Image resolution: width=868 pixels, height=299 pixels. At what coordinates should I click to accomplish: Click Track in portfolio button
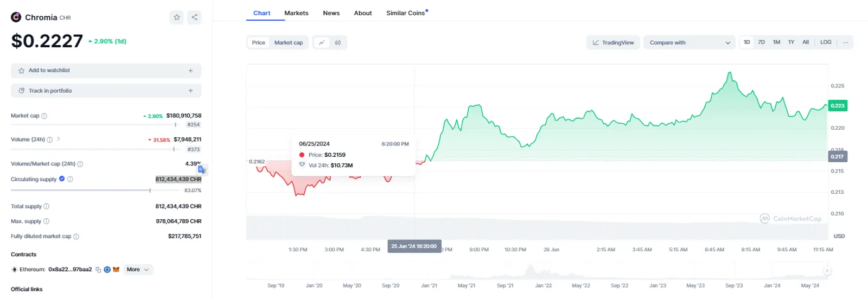tap(106, 91)
